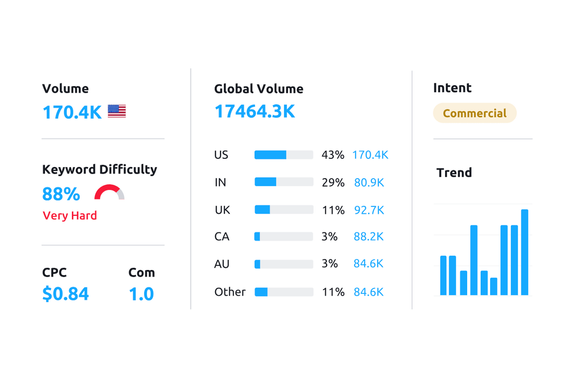This screenshot has width=575, height=392.
Task: Open the 88.2K Canada volume link
Action: [x=368, y=237]
